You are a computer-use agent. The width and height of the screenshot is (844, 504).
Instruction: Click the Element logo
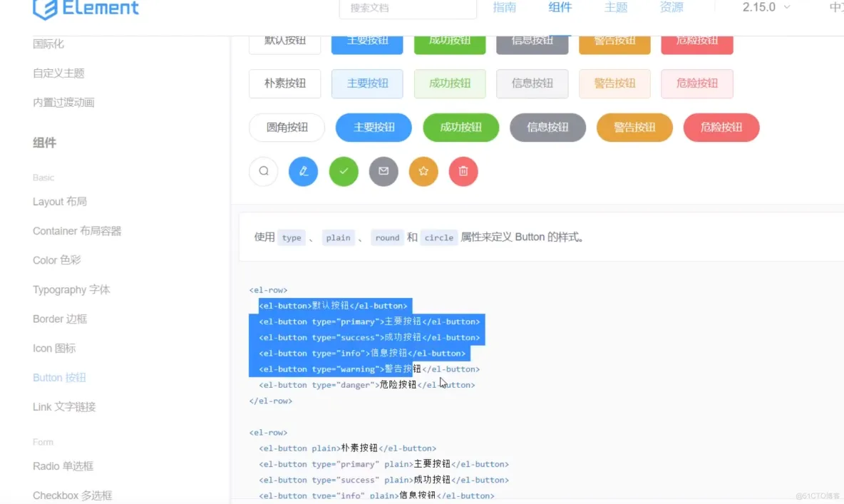pyautogui.click(x=86, y=10)
